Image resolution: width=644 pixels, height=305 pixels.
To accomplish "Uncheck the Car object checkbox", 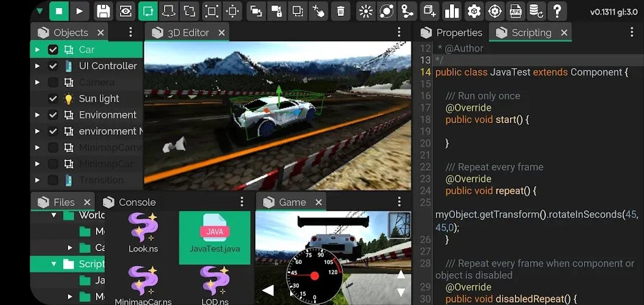I will coord(53,50).
